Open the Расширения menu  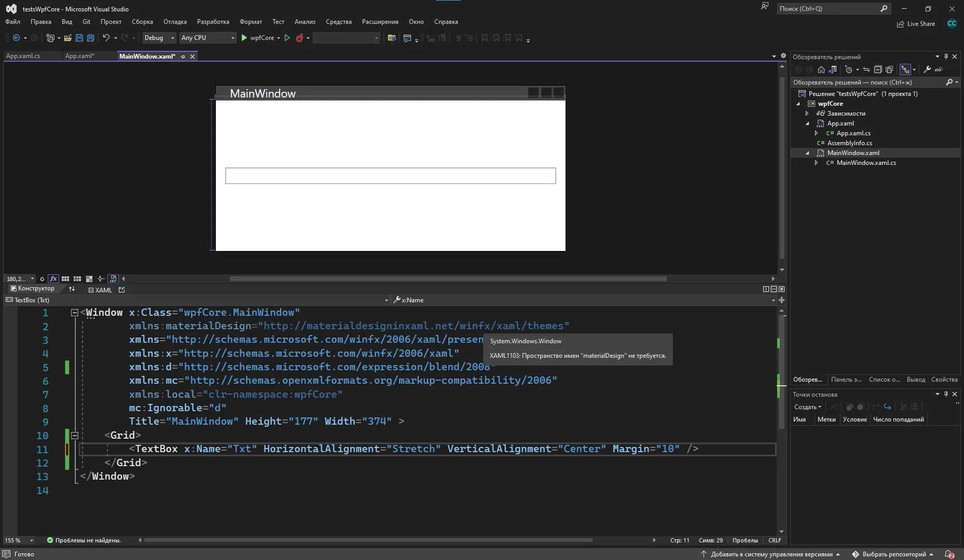coord(380,22)
